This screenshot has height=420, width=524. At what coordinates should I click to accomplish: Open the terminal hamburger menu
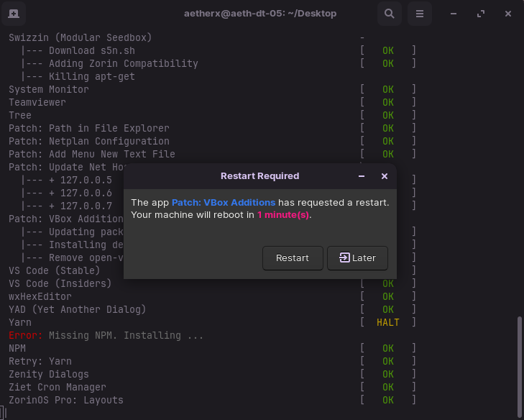[420, 14]
